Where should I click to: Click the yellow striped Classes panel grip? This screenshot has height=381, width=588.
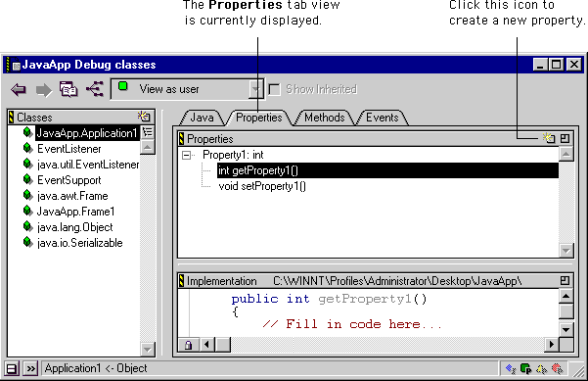11,118
